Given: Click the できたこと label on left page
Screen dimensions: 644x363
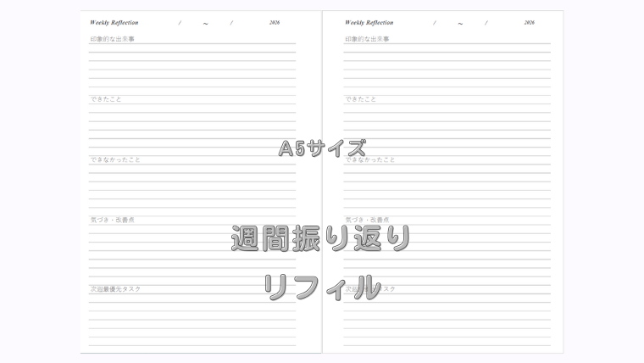Looking at the screenshot, I should [x=106, y=99].
